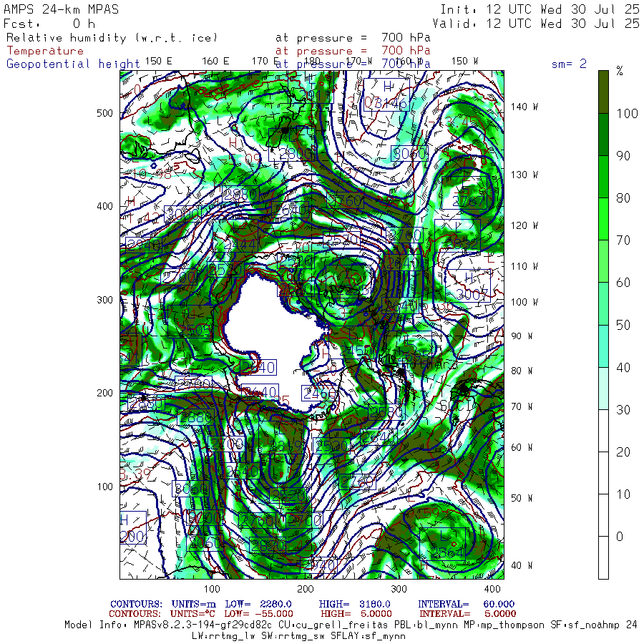Select the "Valid: 12 UTC Wed 30 Jul 25" line
Image resolution: width=644 pixels, height=644 pixels.
[536, 24]
